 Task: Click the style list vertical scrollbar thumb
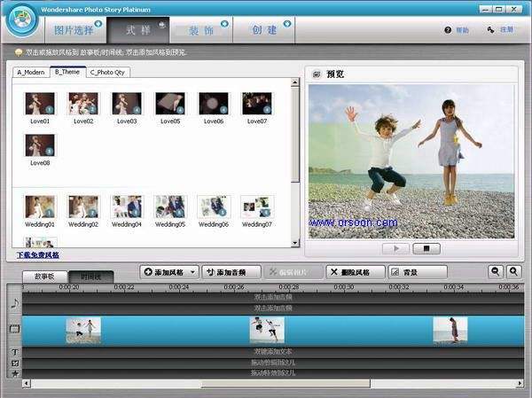click(x=295, y=134)
